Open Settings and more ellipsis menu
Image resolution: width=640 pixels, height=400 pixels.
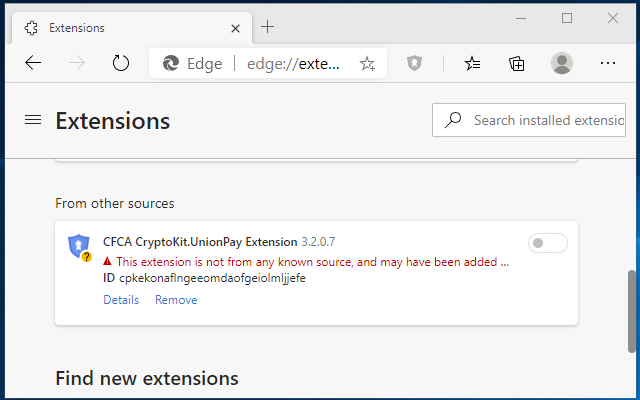[608, 63]
